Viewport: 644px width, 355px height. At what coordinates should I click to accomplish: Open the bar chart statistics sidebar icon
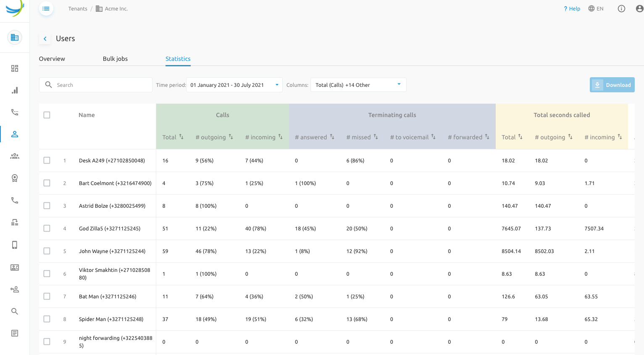point(15,90)
